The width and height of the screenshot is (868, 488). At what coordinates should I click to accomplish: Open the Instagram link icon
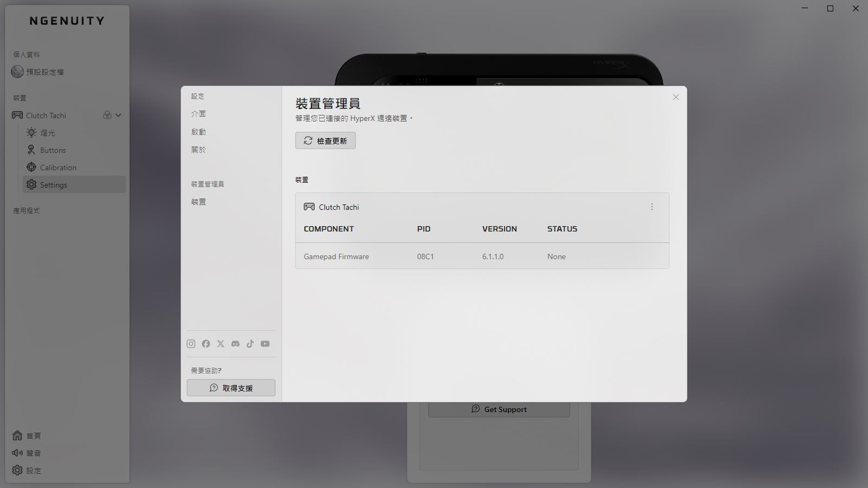(191, 344)
